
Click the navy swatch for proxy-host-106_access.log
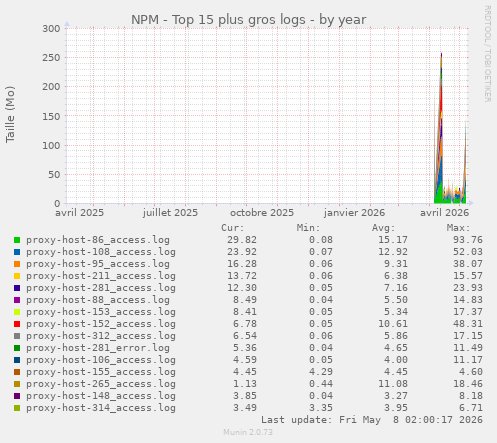coord(17,360)
